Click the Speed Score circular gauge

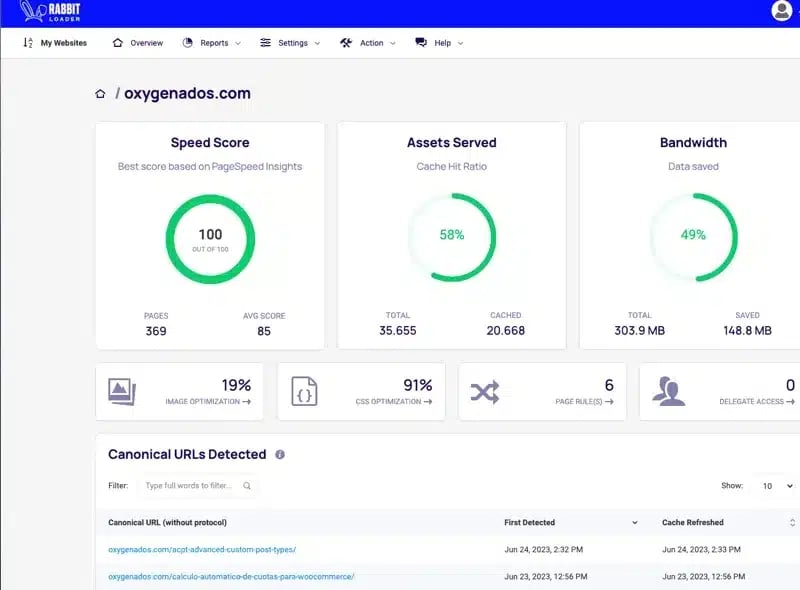[210, 238]
